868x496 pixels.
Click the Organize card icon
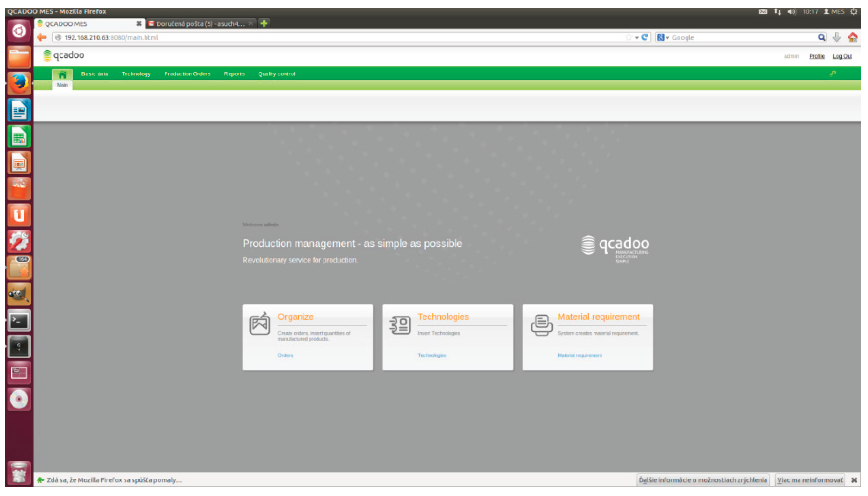point(260,324)
